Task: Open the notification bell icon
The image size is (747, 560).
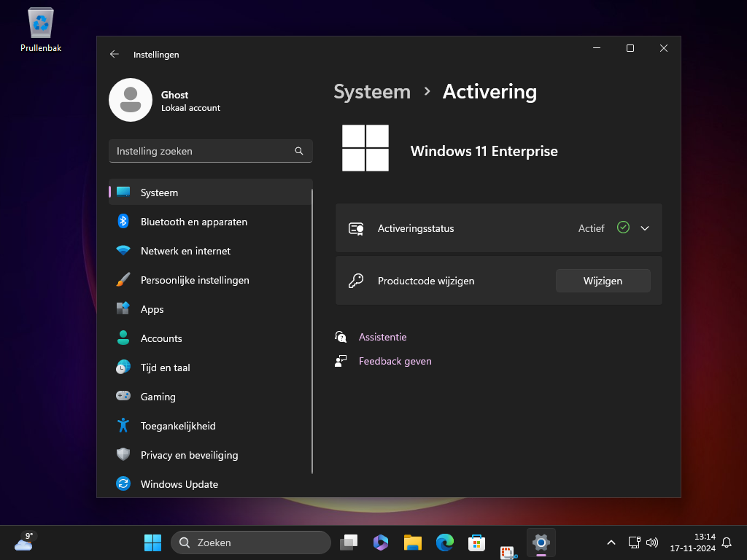Action: click(x=727, y=542)
